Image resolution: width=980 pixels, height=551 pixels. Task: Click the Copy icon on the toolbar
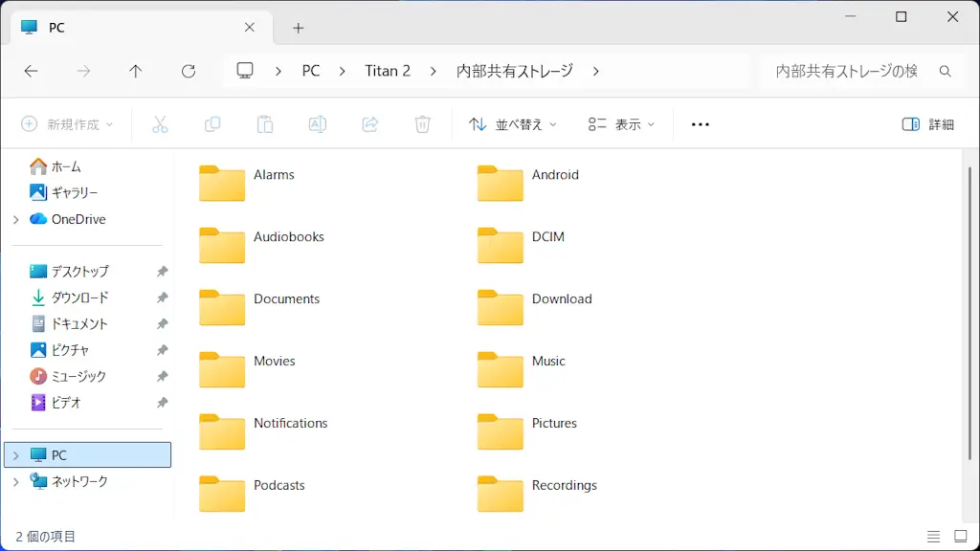coord(212,123)
